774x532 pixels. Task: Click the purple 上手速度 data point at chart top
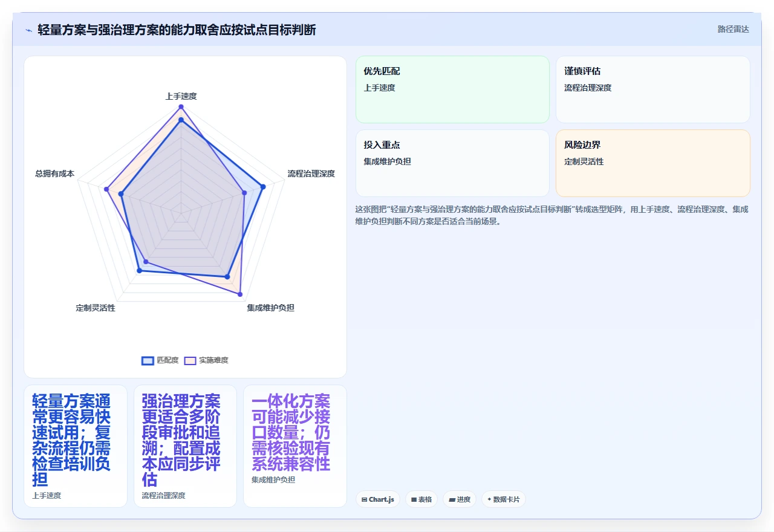181,107
